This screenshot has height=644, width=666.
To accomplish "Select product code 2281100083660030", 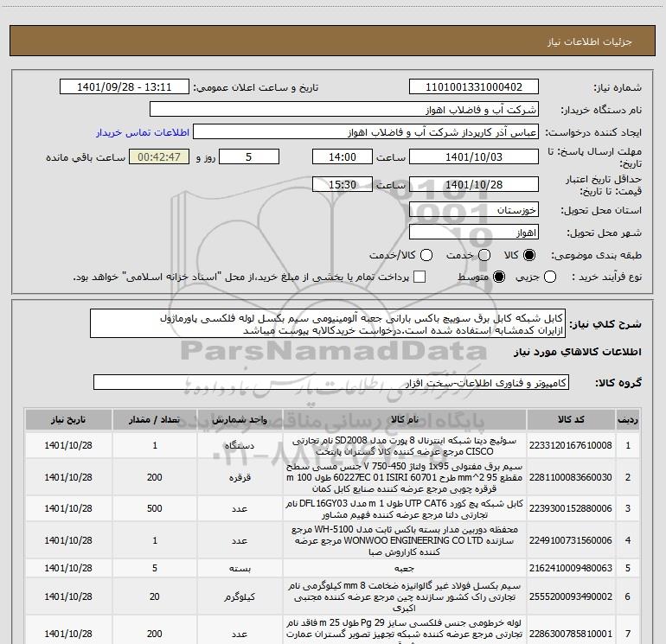I will (x=571, y=477).
